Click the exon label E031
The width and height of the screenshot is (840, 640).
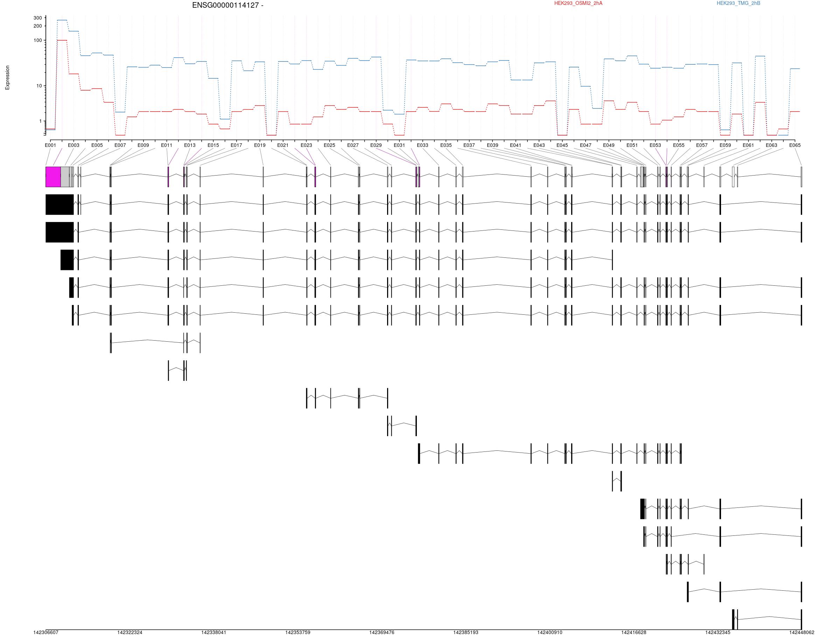[399, 145]
